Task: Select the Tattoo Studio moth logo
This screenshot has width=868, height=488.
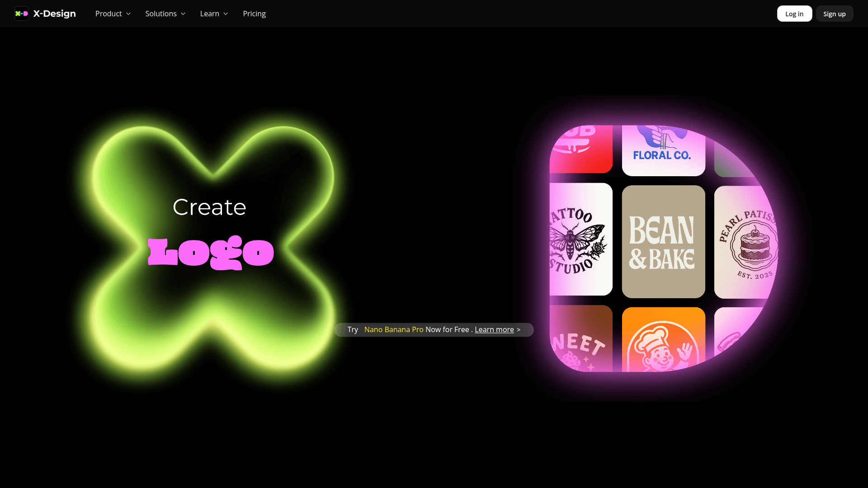Action: pos(581,239)
